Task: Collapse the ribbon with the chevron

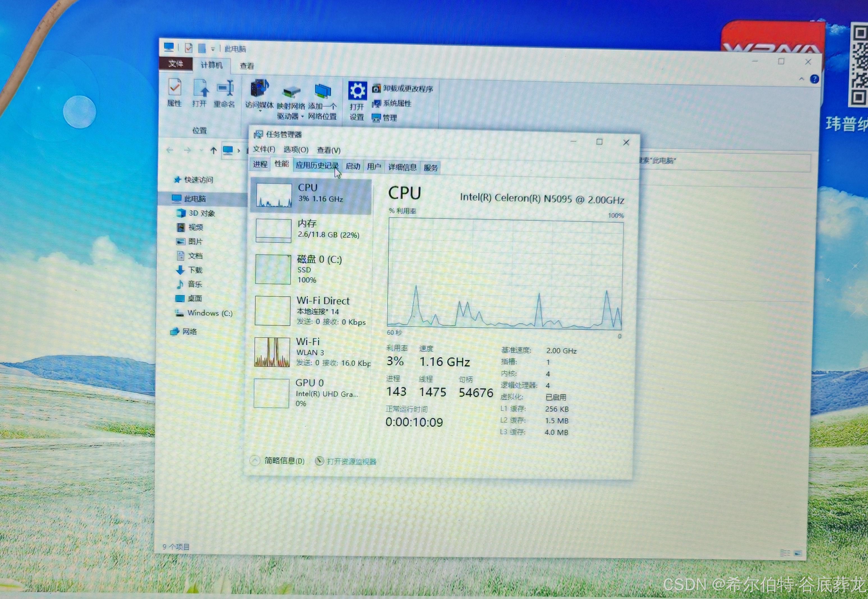Action: click(x=801, y=79)
